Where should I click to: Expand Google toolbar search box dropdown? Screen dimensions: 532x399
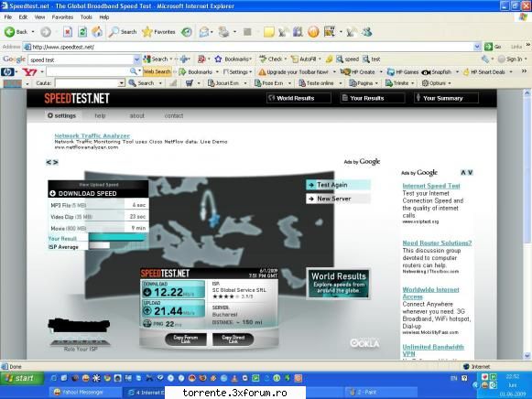click(136, 59)
